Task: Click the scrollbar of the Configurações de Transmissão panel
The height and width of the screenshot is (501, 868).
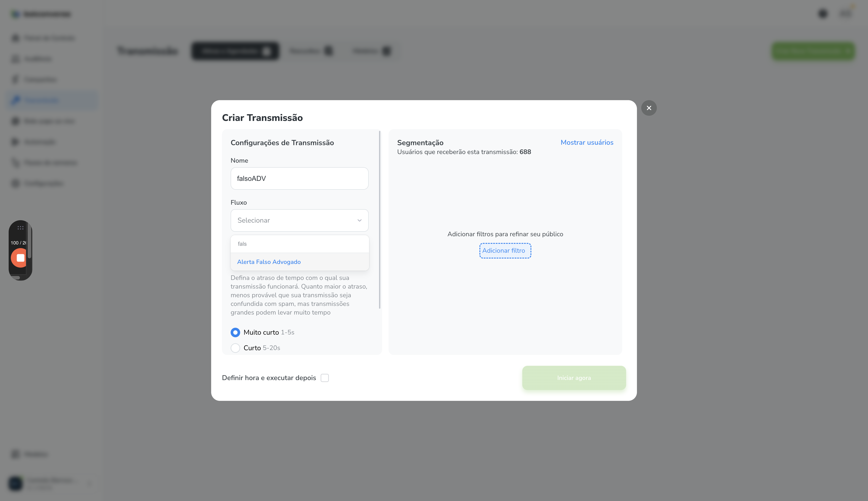Action: (x=379, y=220)
